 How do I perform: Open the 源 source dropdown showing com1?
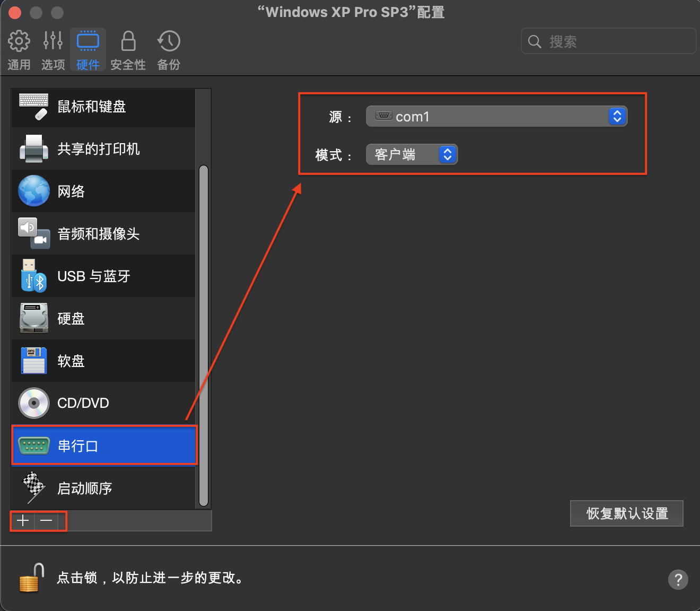point(496,116)
